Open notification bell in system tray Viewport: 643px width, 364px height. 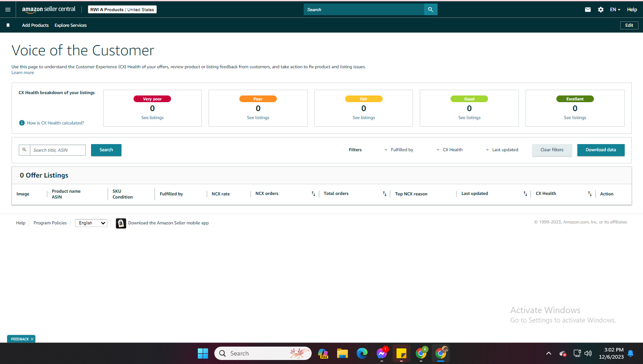point(630,353)
